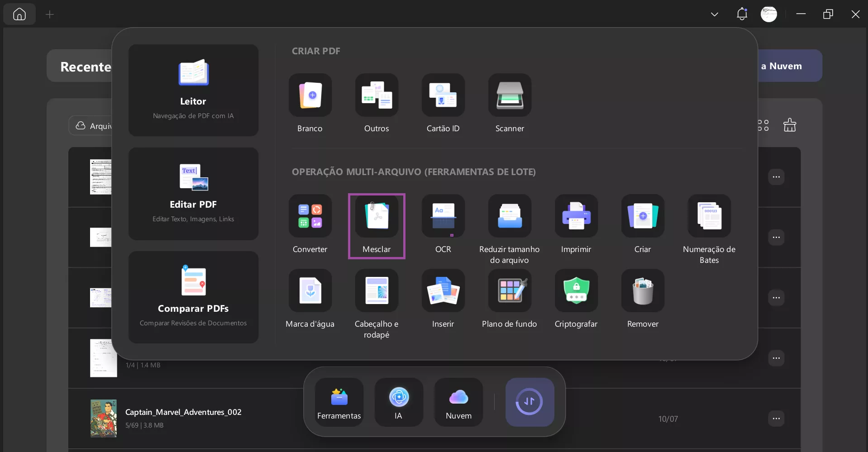
Task: Open Marca d'água watermark tool
Action: pyautogui.click(x=310, y=291)
